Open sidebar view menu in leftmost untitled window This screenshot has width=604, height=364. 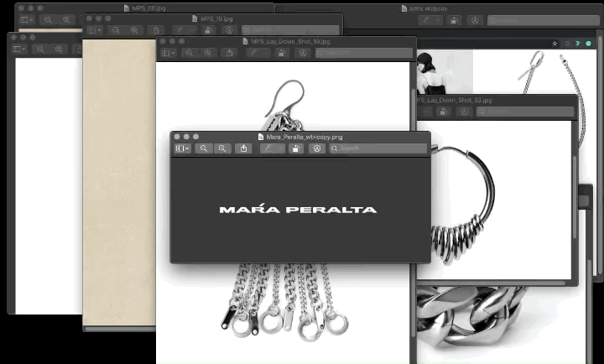[19, 49]
